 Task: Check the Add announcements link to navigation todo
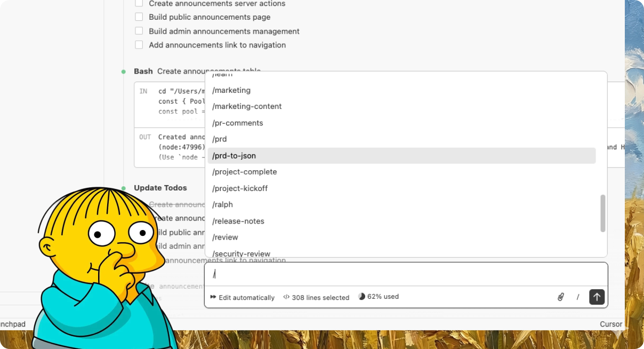(139, 44)
